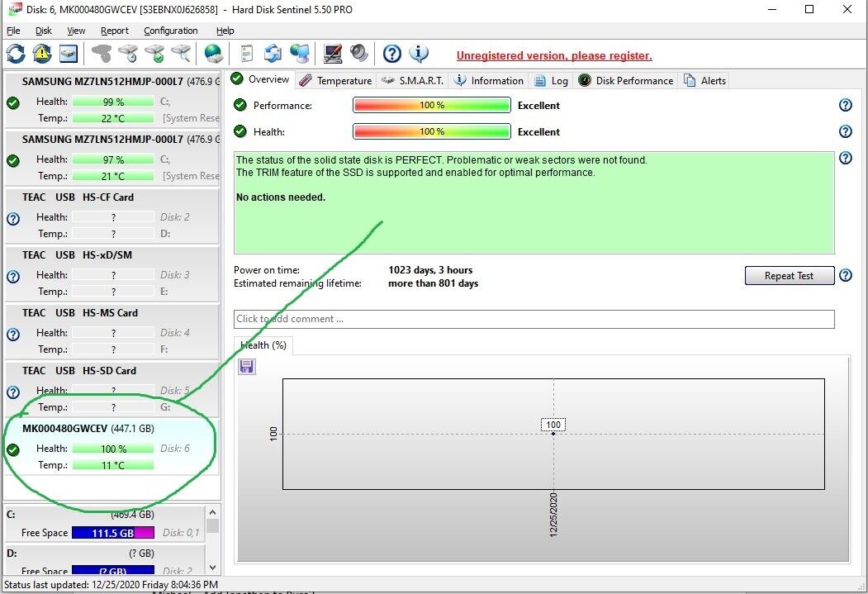Click the 'Unregistered version, please register' link

[554, 55]
